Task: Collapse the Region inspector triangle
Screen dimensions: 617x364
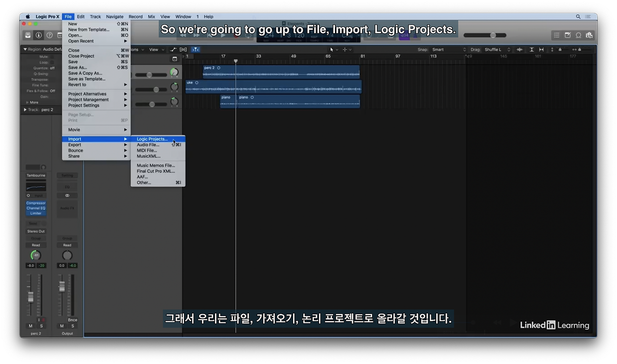Action: coord(25,50)
